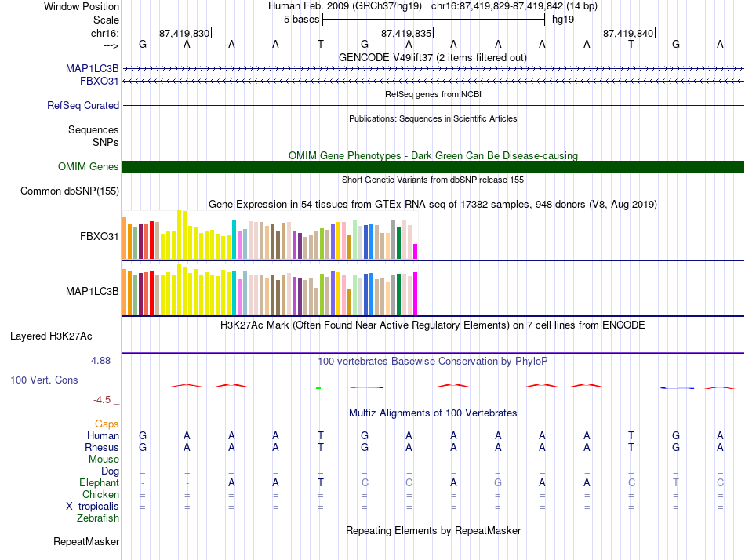Screen dimensions: 745x560
Task: Select the Chicken species row label
Action: point(100,494)
